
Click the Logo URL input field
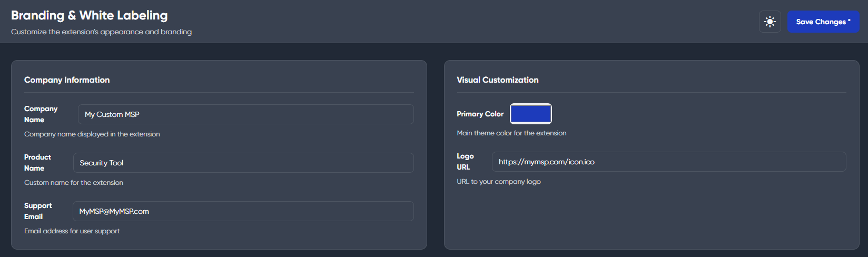pyautogui.click(x=669, y=162)
